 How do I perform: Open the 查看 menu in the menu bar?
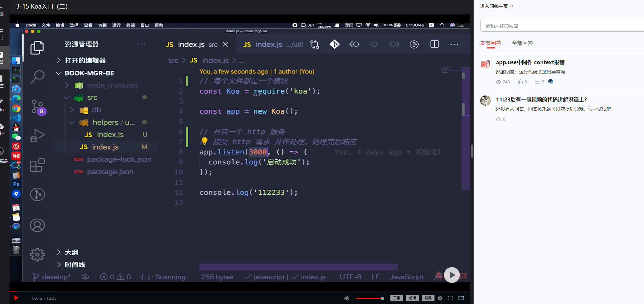pyautogui.click(x=88, y=25)
